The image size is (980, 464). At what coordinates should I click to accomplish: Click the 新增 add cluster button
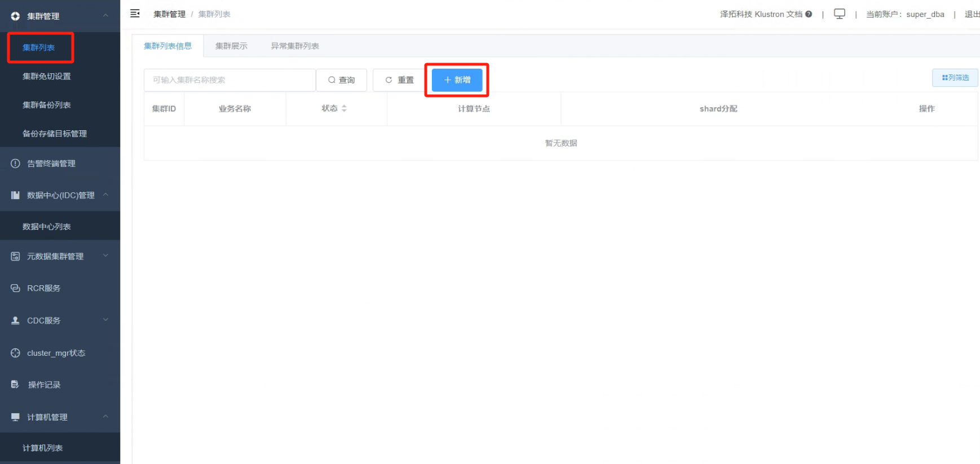(x=457, y=80)
